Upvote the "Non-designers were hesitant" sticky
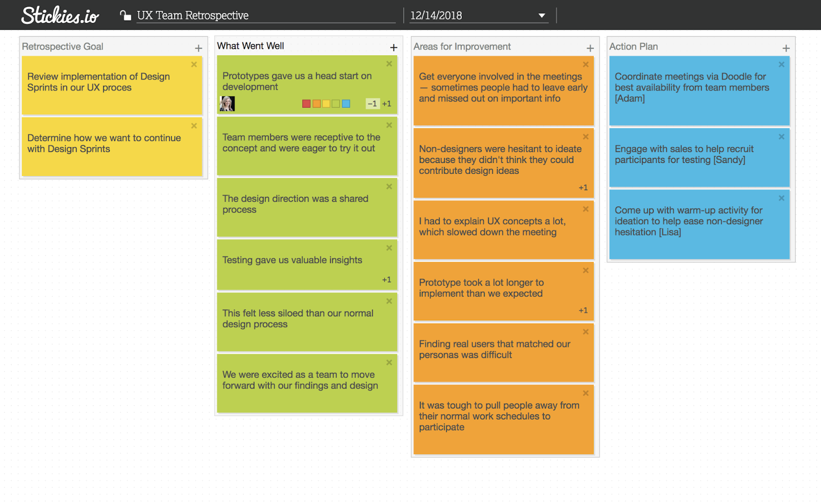The image size is (821, 504). [583, 187]
